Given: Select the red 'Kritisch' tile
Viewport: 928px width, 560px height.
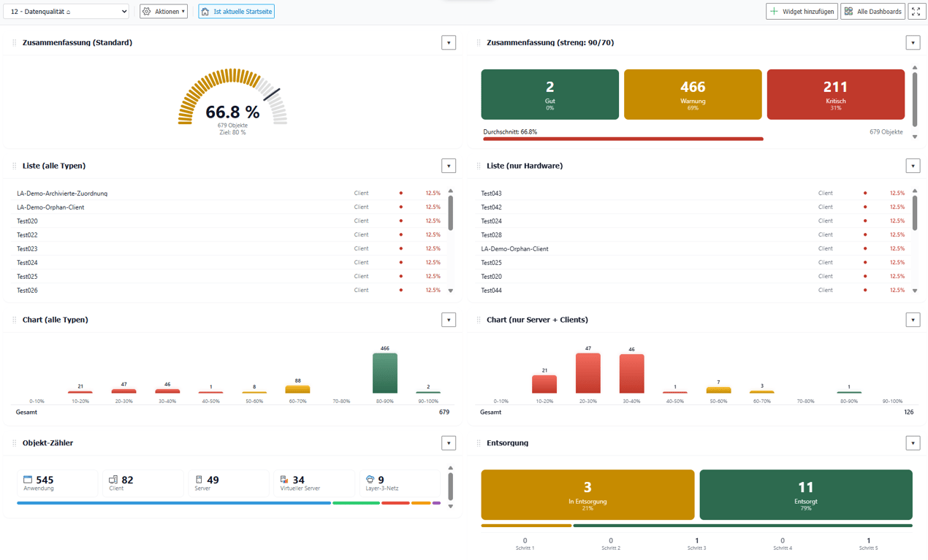Looking at the screenshot, I should click(x=836, y=94).
